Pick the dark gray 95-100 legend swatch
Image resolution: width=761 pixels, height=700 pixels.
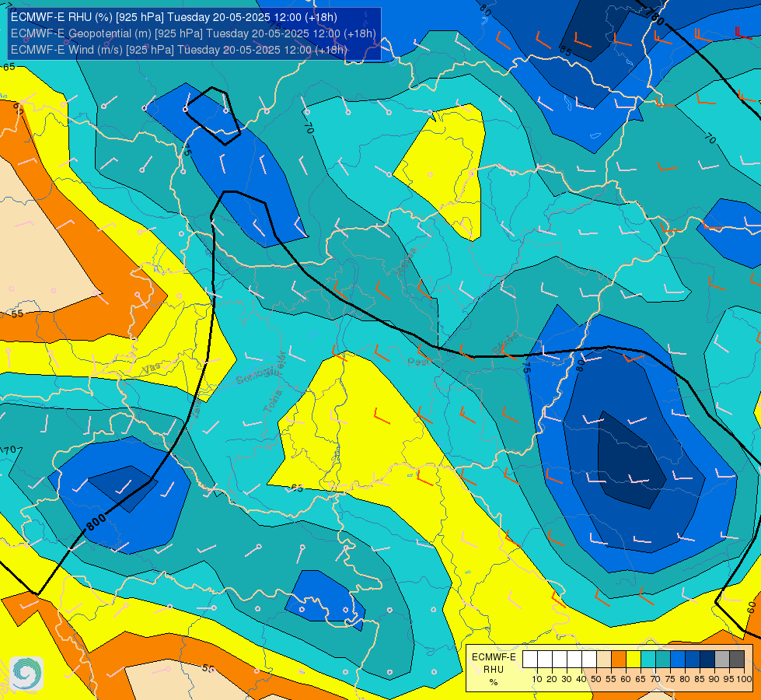pyautogui.click(x=737, y=660)
